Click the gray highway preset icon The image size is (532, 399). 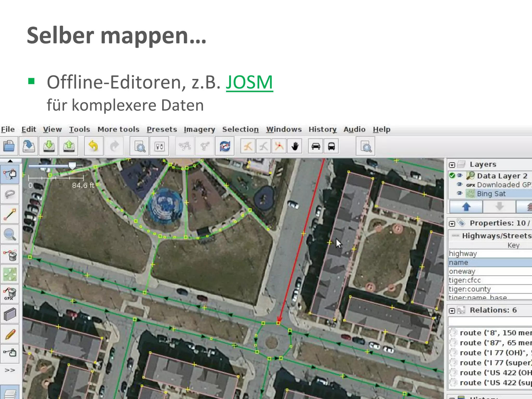263,146
